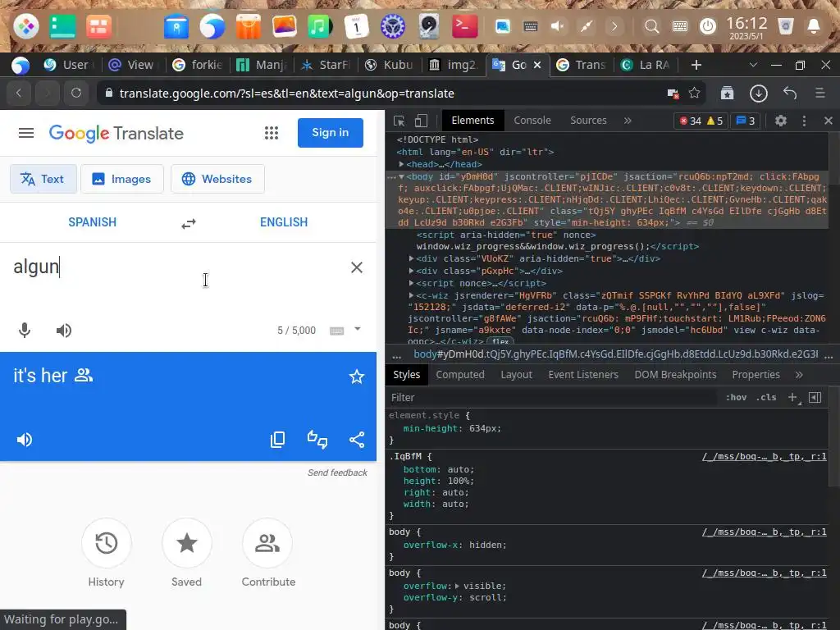This screenshot has width=840, height=630.
Task: Open Contribute community page
Action: (267, 543)
